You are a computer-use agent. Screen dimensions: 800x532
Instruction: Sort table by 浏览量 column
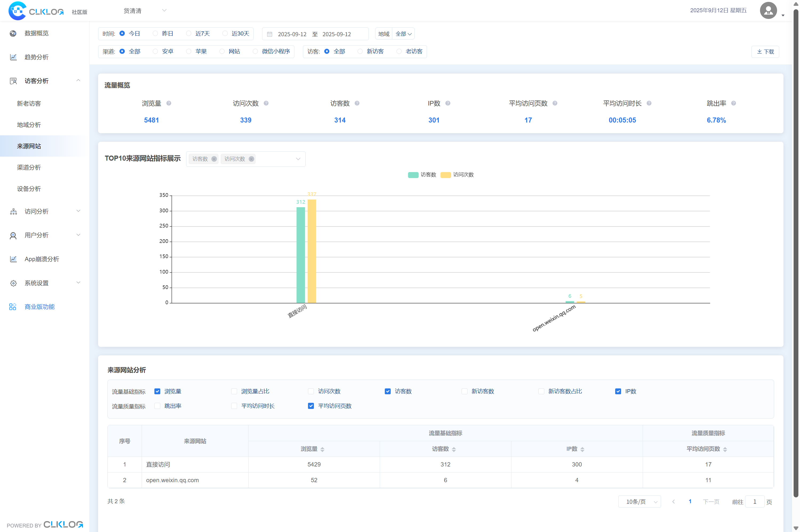322,449
